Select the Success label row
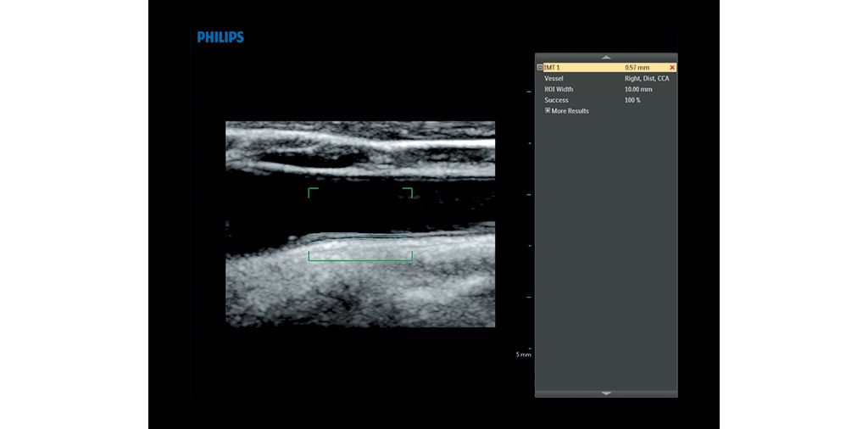The image size is (868, 429). [556, 100]
